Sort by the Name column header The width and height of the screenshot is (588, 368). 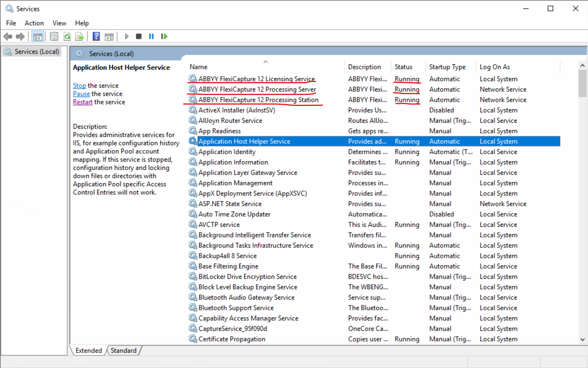(x=199, y=67)
